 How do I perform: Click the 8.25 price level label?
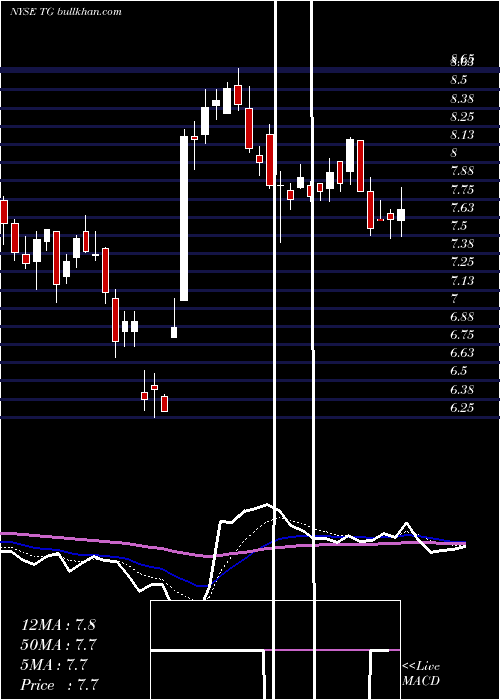pyautogui.click(x=462, y=117)
